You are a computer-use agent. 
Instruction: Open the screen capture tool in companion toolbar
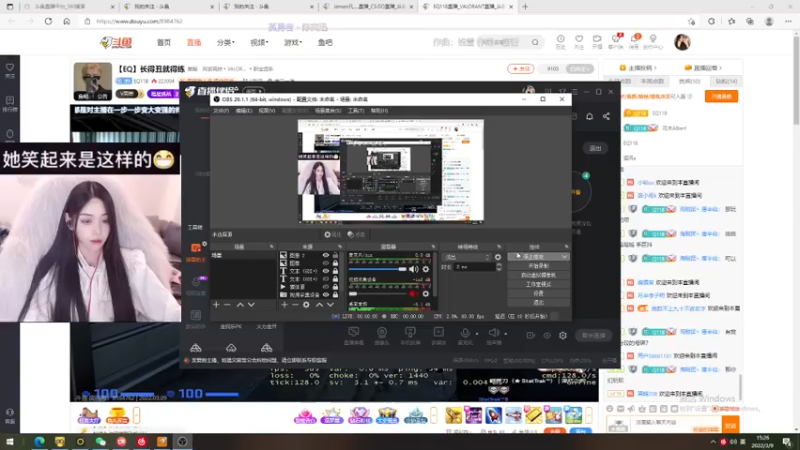[x=354, y=335]
